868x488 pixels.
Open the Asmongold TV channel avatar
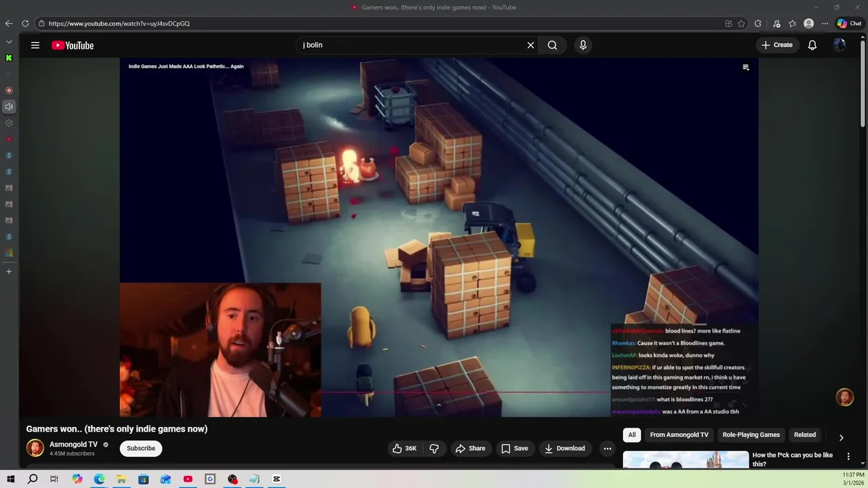point(35,448)
